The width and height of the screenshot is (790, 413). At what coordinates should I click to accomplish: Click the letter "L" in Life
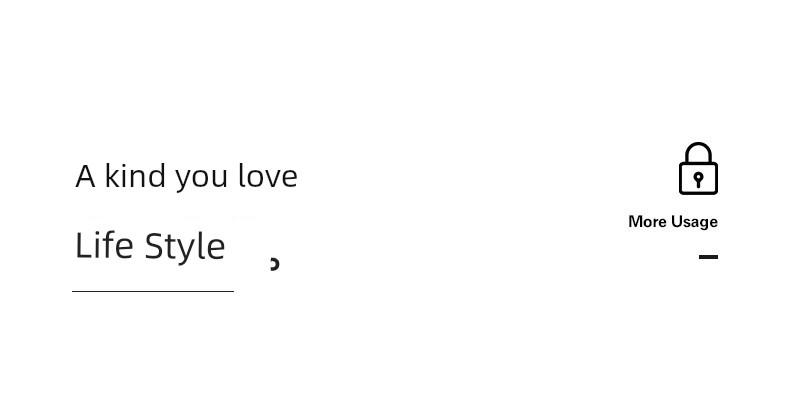click(83, 245)
